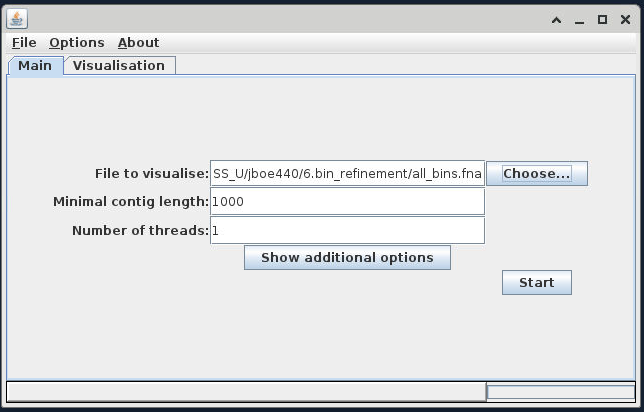This screenshot has height=412, width=644.
Task: Open the File menu
Action: point(24,43)
